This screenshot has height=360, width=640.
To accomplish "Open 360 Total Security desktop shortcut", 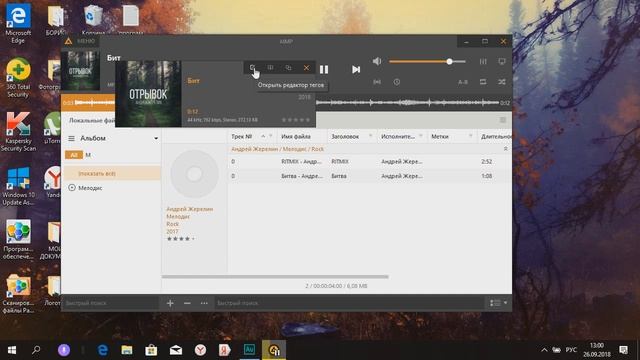I will pos(18,78).
